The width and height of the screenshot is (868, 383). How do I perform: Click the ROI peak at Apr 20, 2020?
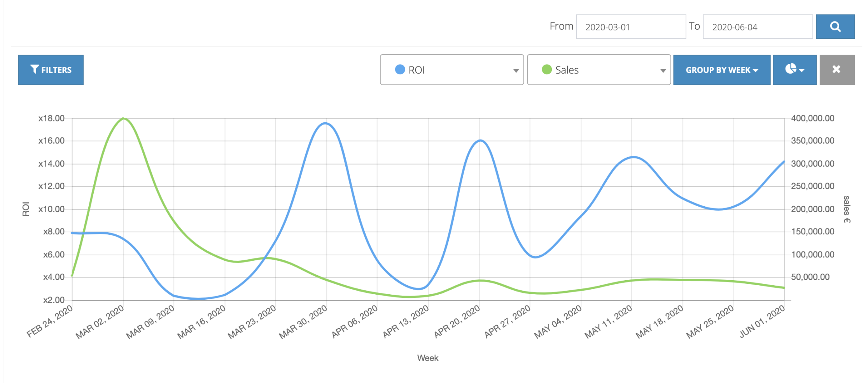pyautogui.click(x=480, y=141)
